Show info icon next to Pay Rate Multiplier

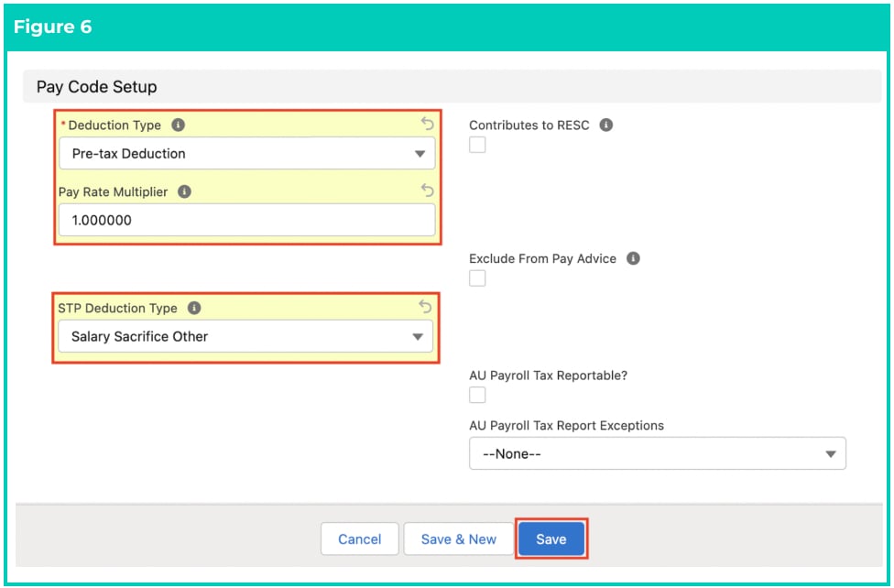click(184, 191)
